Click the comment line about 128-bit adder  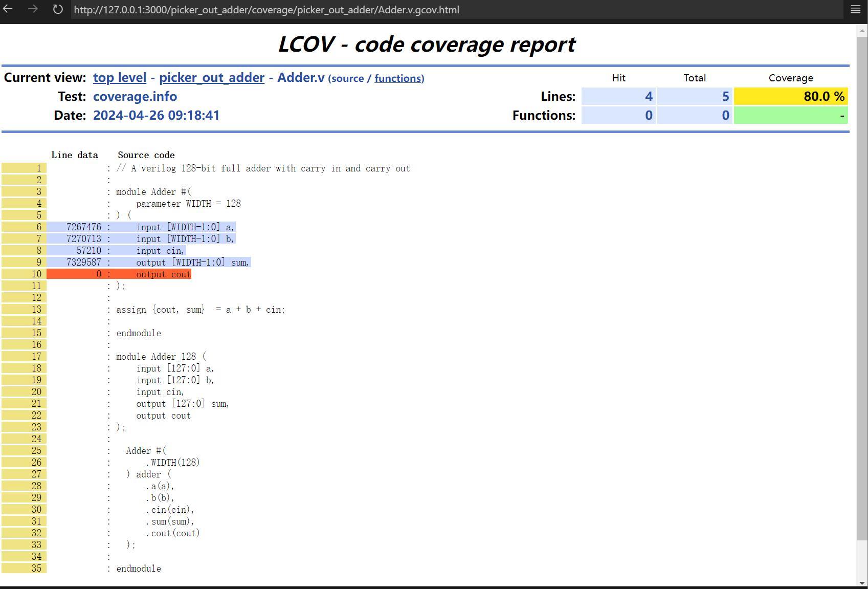(263, 168)
